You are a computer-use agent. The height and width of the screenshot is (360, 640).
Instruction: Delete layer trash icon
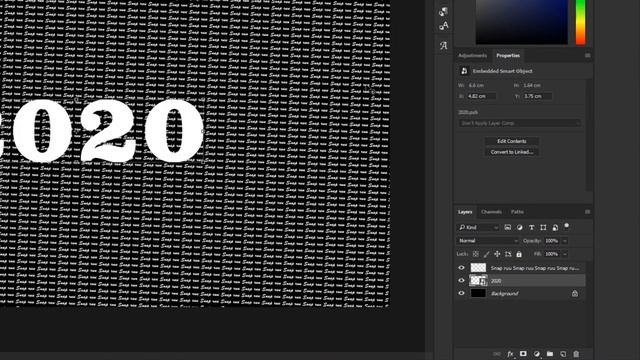pyautogui.click(x=576, y=354)
